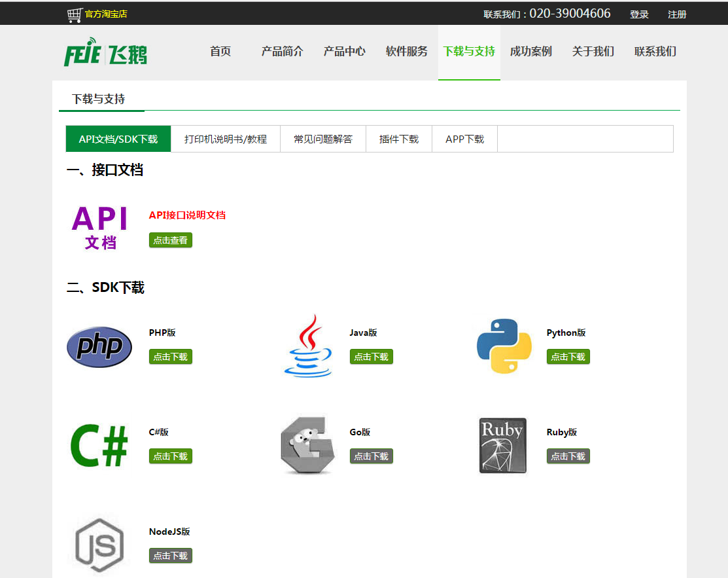Click 点击下载 under NodeJS版
The image size is (728, 578).
[x=171, y=556]
